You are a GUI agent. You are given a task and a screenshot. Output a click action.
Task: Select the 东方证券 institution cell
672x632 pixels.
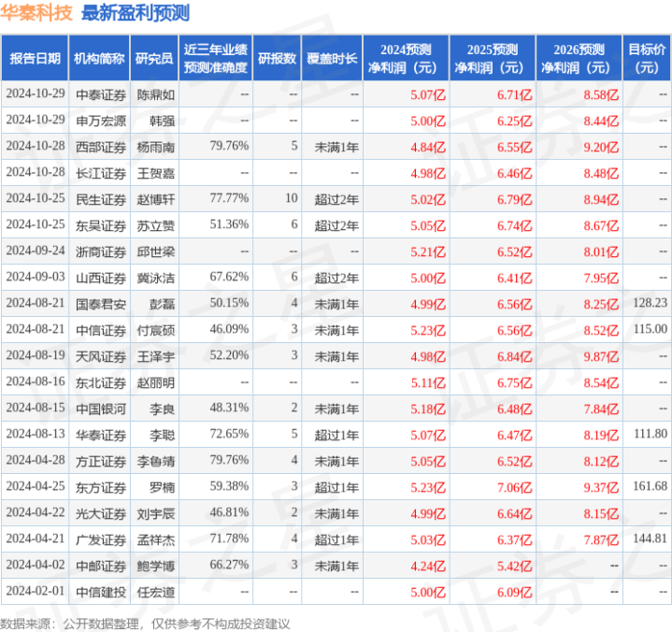[x=101, y=487]
